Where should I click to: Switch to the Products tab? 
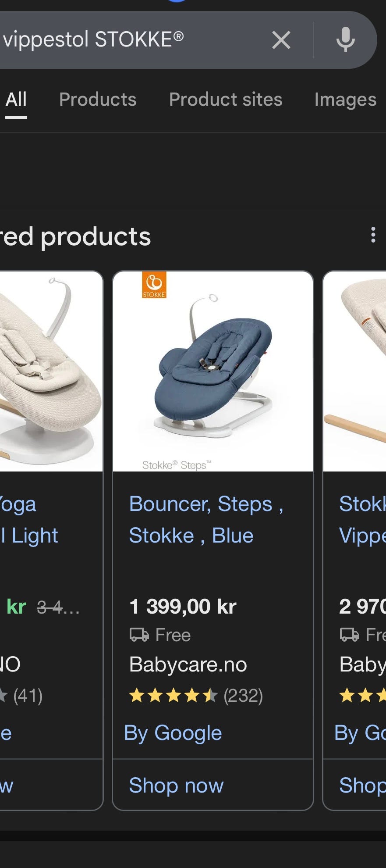coord(98,100)
